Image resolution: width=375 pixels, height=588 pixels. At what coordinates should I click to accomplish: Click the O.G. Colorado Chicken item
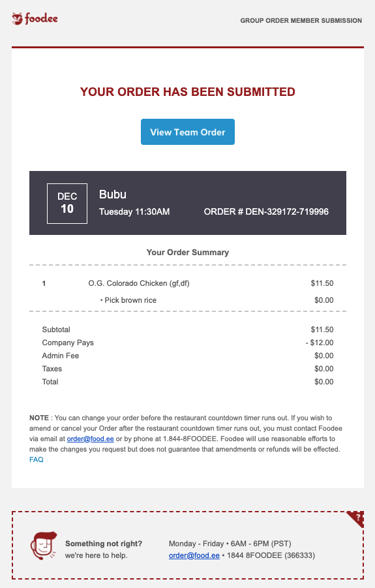coord(139,283)
